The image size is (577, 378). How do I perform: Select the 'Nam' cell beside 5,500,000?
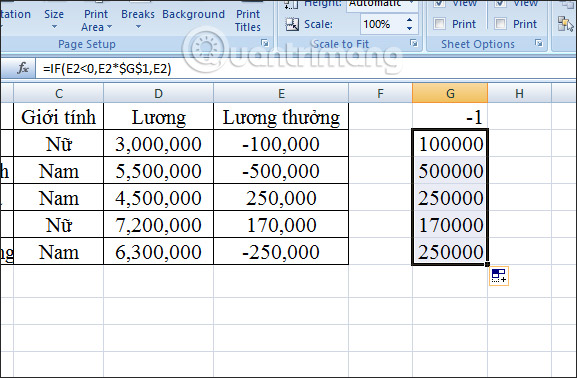click(59, 171)
